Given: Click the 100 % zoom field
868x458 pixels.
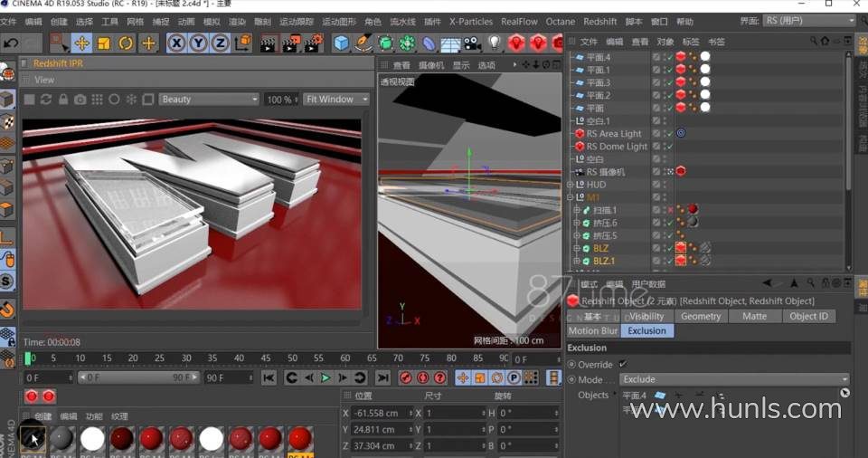Looking at the screenshot, I should point(282,100).
